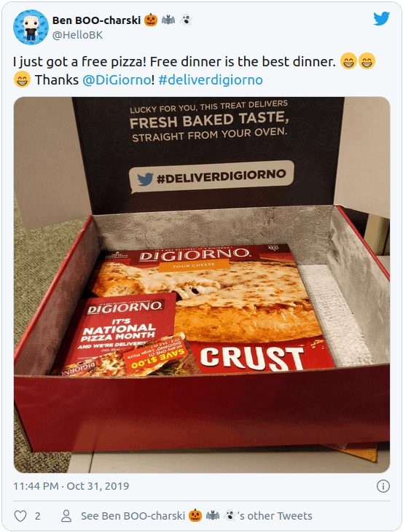Open the tweet info circle icon
The width and height of the screenshot is (403, 532).
click(383, 486)
